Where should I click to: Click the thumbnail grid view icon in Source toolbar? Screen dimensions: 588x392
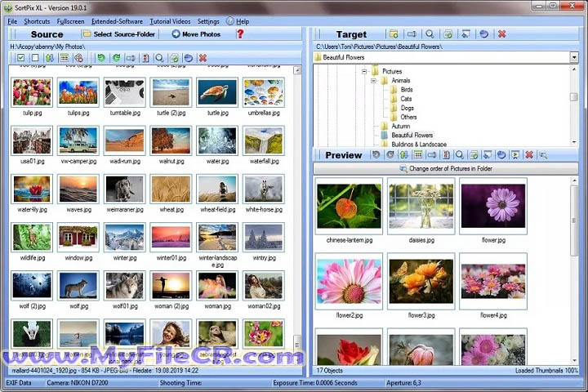(x=65, y=58)
